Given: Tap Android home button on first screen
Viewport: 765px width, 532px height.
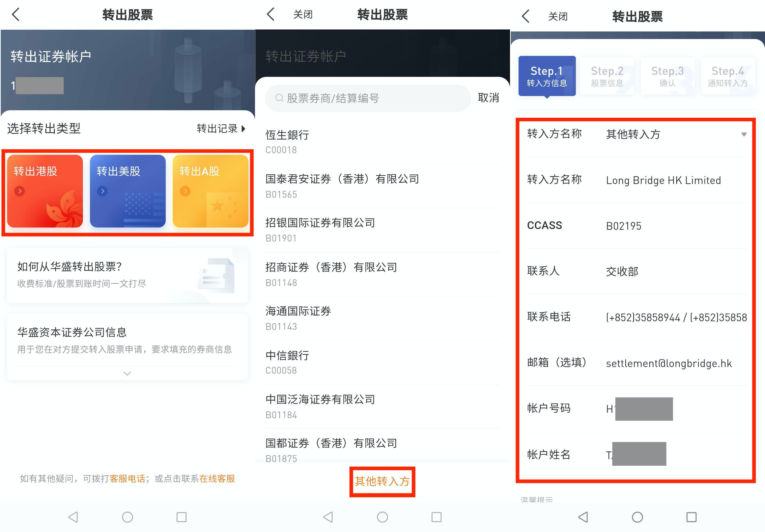Looking at the screenshot, I should (x=128, y=516).
